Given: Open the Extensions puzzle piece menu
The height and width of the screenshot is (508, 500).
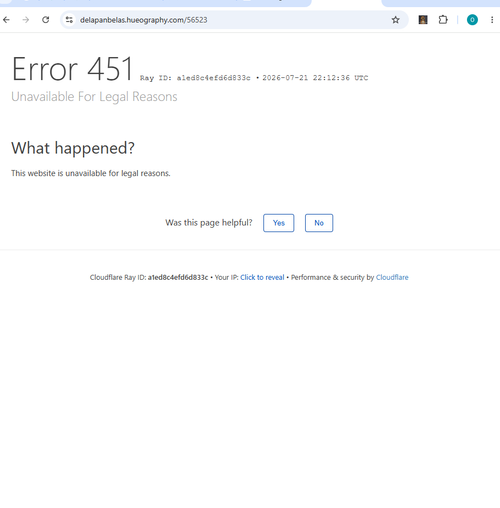Looking at the screenshot, I should coord(443,20).
